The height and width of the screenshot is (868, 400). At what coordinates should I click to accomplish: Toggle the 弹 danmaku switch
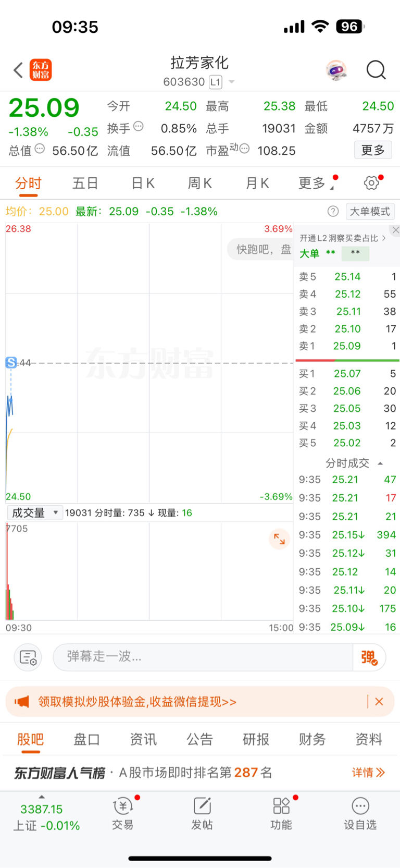point(369,657)
